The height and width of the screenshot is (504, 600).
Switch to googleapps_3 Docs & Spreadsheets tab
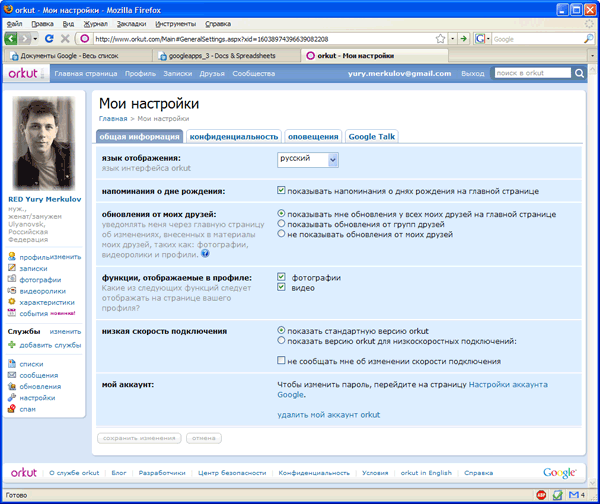(x=226, y=56)
